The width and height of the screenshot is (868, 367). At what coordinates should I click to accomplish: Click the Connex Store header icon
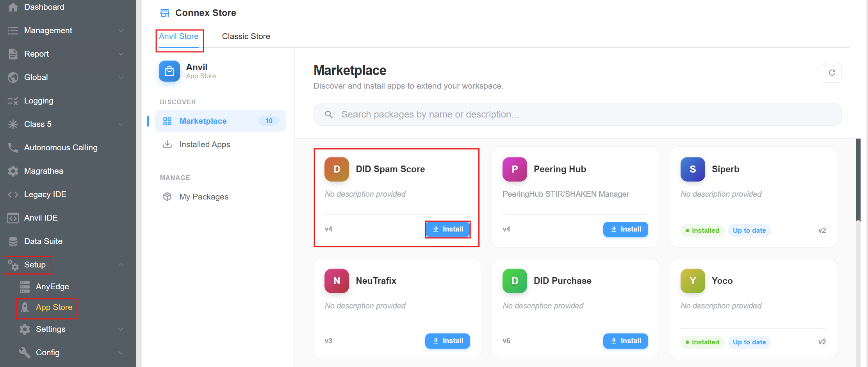pyautogui.click(x=165, y=13)
